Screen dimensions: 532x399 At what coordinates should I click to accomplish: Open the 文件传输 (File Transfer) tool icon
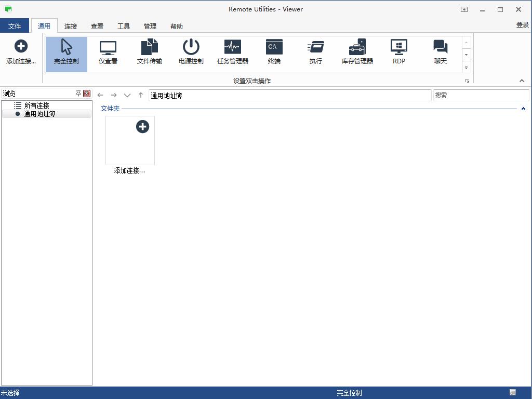pos(149,51)
